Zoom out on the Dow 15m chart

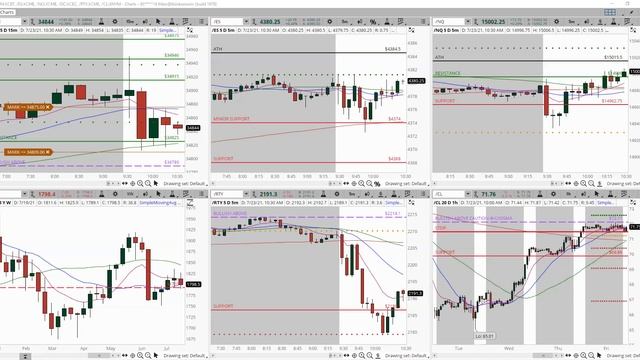click(148, 184)
